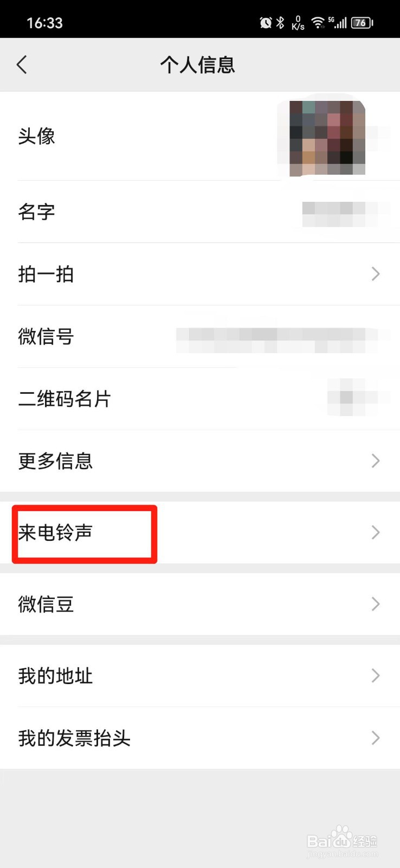The width and height of the screenshot is (400, 868).
Task: Tap the Wi-Fi icon in status bar
Action: tap(318, 22)
